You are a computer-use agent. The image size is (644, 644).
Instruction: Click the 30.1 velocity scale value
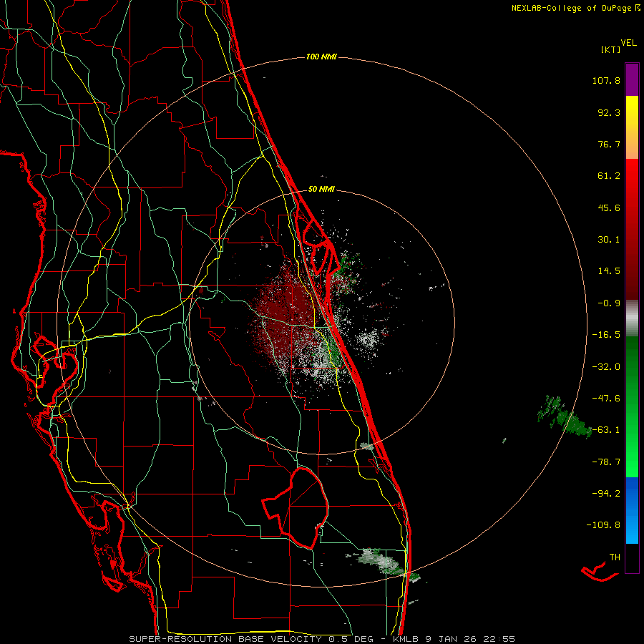tap(609, 240)
